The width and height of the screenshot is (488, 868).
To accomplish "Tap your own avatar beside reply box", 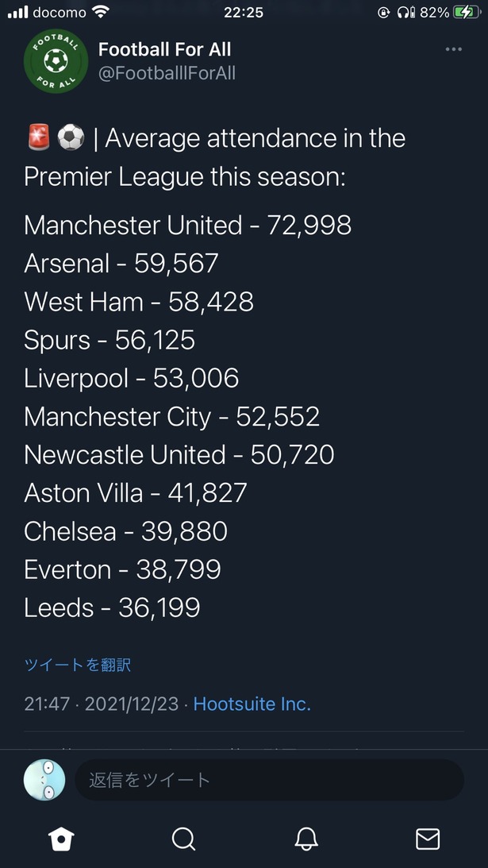I will pos(44,780).
